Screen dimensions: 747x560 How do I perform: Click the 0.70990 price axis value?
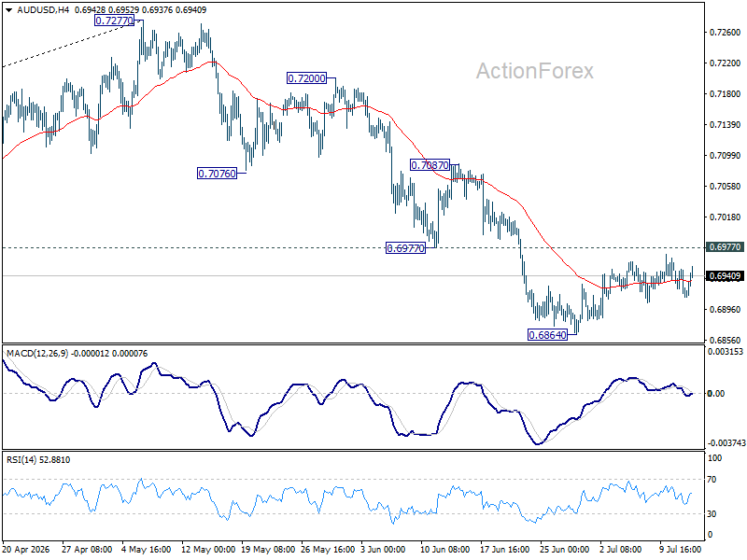pyautogui.click(x=726, y=156)
